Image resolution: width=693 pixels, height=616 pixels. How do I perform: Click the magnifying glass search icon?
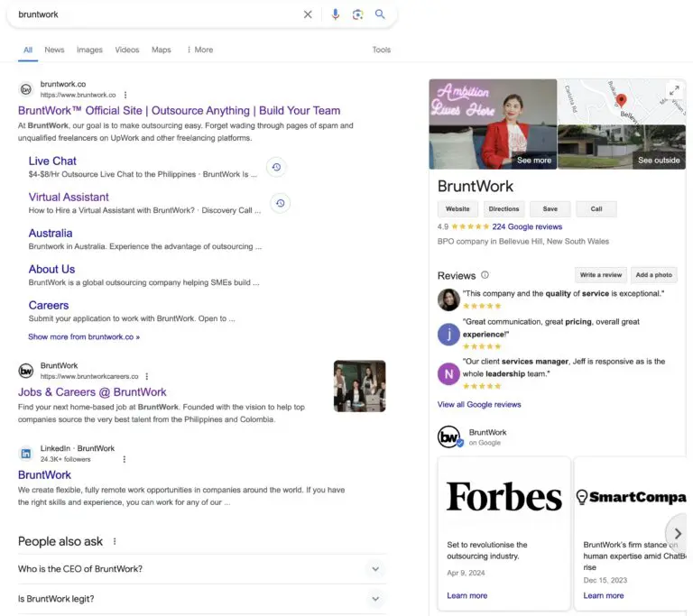pyautogui.click(x=380, y=14)
